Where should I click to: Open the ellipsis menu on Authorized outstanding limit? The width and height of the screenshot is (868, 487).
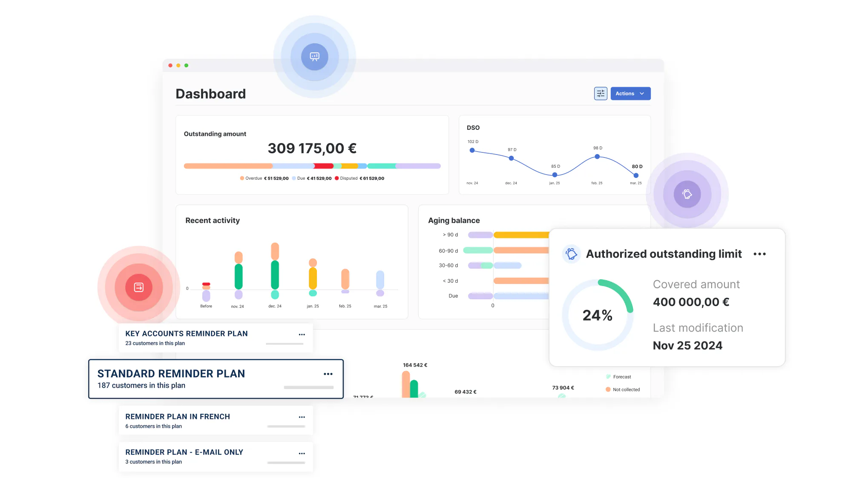(760, 254)
